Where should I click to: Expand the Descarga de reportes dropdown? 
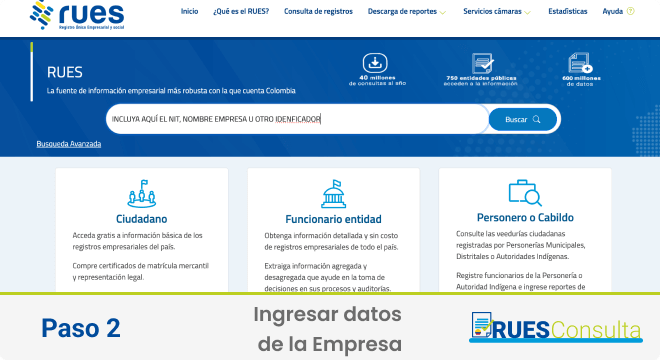point(407,11)
